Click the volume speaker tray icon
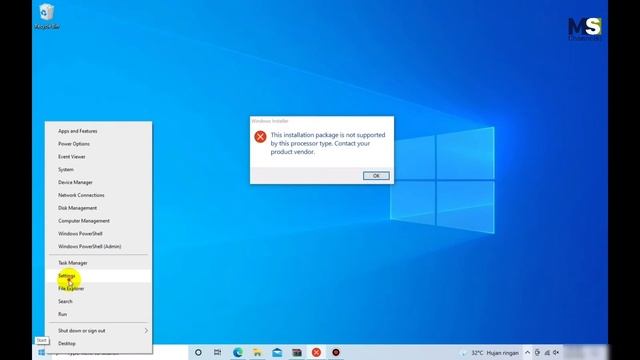This screenshot has width=640, height=360. (x=556, y=353)
